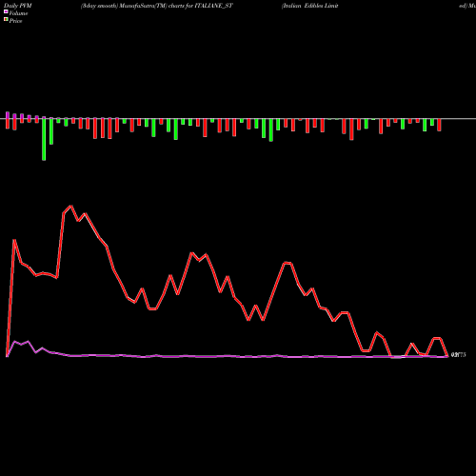
Task: Click the tallest green bar in the bar chart
Action: coord(44,140)
